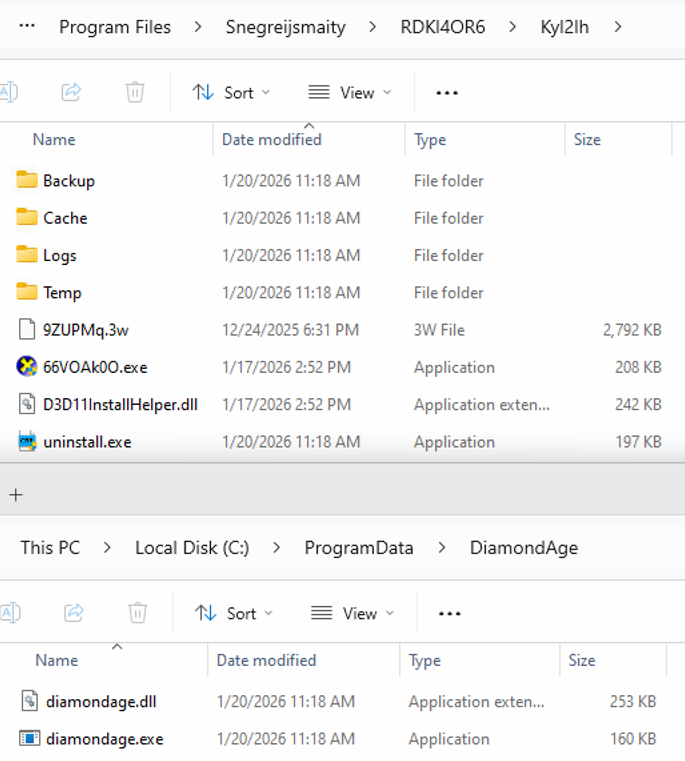
Task: Select the Backup folder icon
Action: coord(27,180)
